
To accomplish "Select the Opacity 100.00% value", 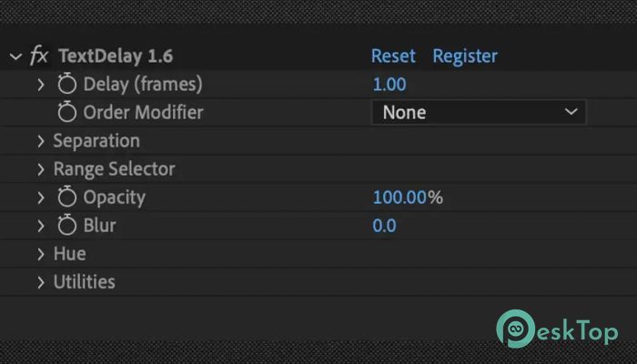I will (408, 197).
